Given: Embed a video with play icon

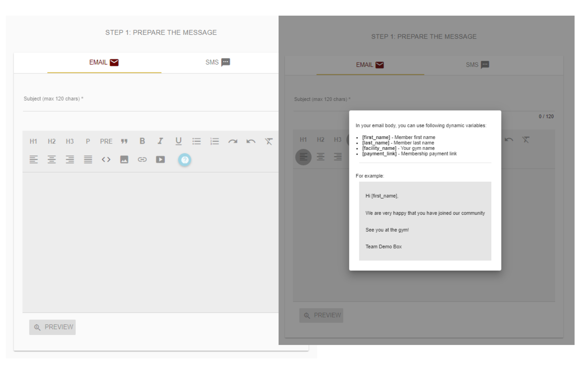Looking at the screenshot, I should coord(160,159).
